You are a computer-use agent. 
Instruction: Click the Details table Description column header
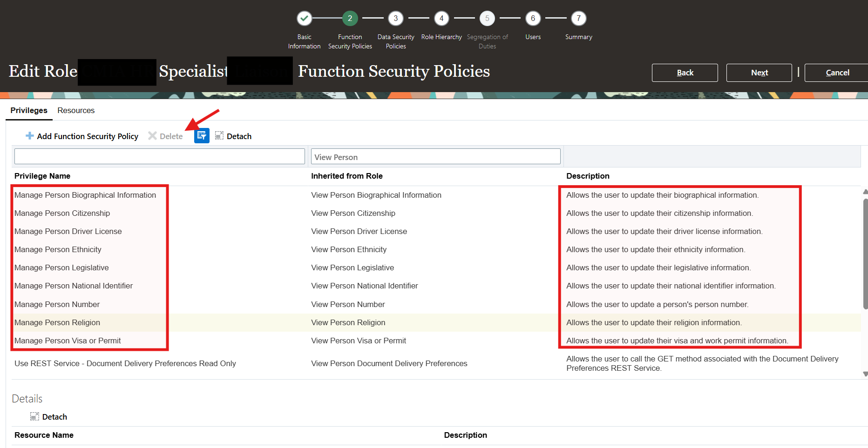click(466, 435)
